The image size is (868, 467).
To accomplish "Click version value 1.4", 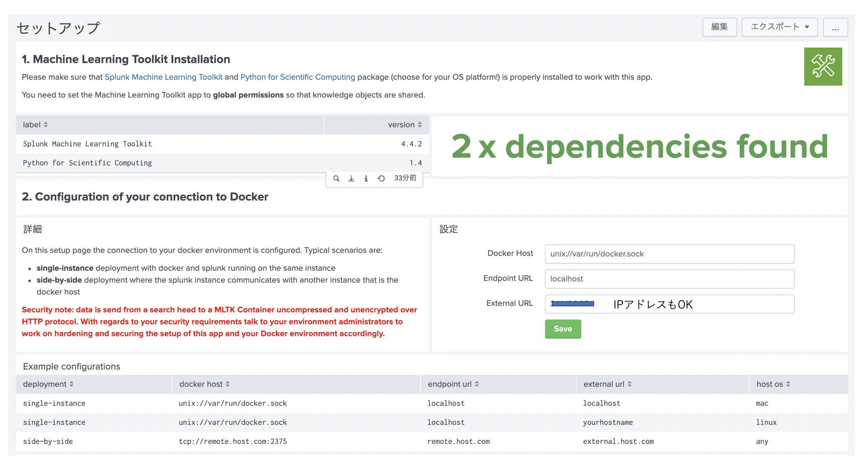I will point(415,163).
